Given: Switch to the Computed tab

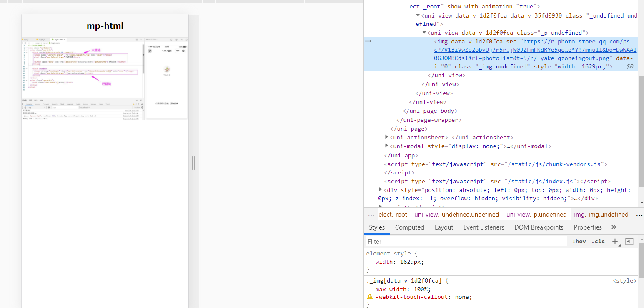Looking at the screenshot, I should click(x=409, y=227).
